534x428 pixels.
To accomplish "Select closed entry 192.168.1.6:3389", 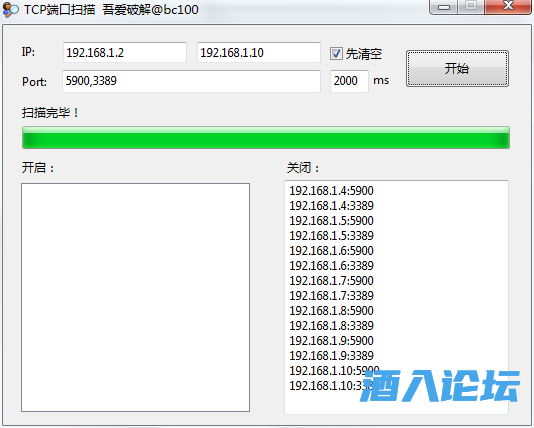I will (331, 266).
